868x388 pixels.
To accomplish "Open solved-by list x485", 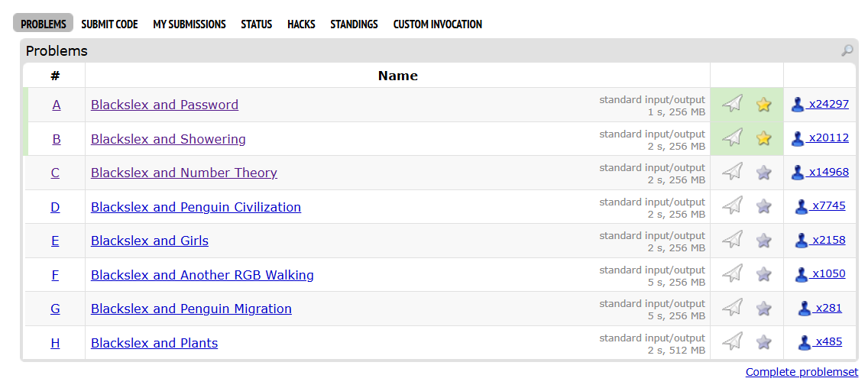I will [x=828, y=342].
